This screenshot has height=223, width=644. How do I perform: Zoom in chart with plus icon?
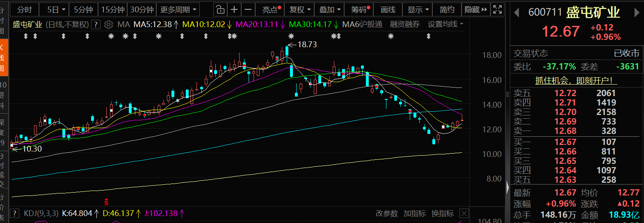click(234, 9)
